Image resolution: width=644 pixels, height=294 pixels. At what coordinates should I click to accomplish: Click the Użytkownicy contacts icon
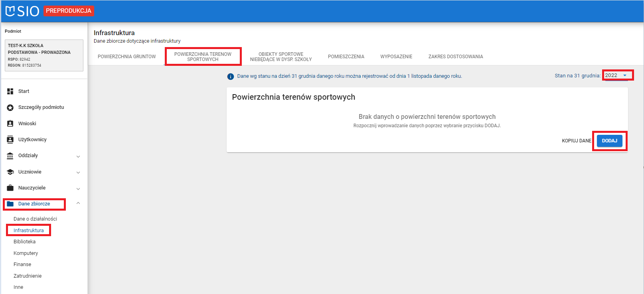click(10, 140)
